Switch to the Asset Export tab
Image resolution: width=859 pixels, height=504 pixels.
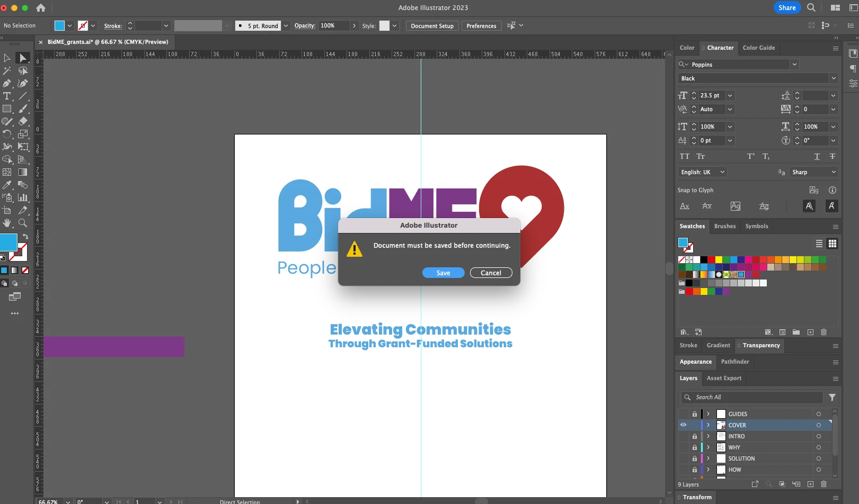click(x=724, y=378)
